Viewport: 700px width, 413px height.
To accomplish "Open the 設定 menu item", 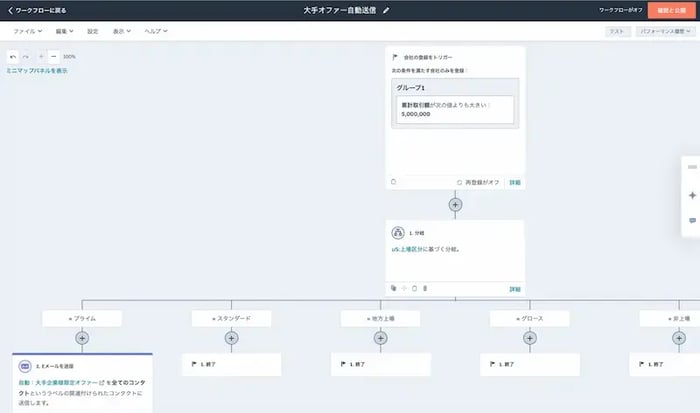I will [92, 31].
